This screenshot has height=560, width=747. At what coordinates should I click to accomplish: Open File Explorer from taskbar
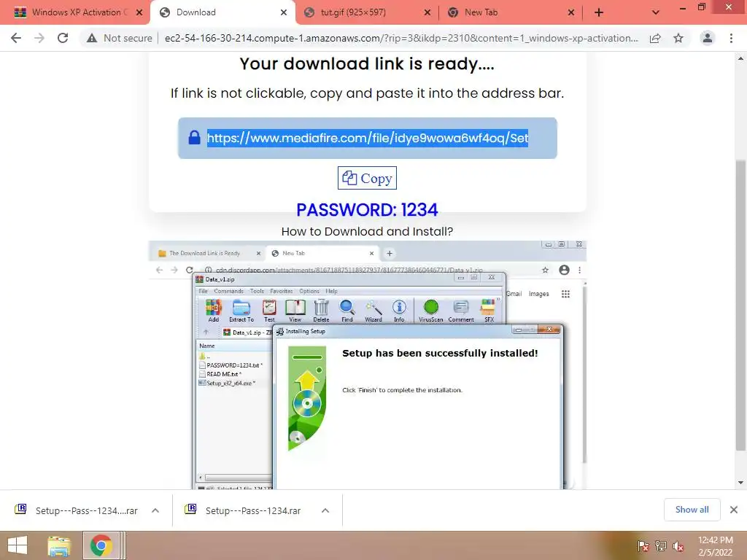point(59,545)
